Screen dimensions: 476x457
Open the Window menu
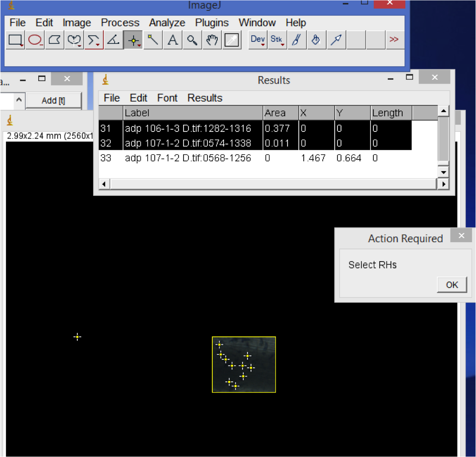point(257,23)
